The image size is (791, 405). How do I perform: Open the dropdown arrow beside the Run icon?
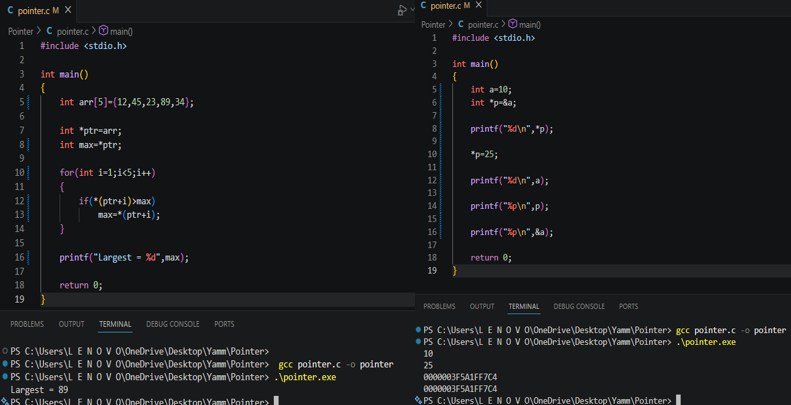[x=411, y=11]
